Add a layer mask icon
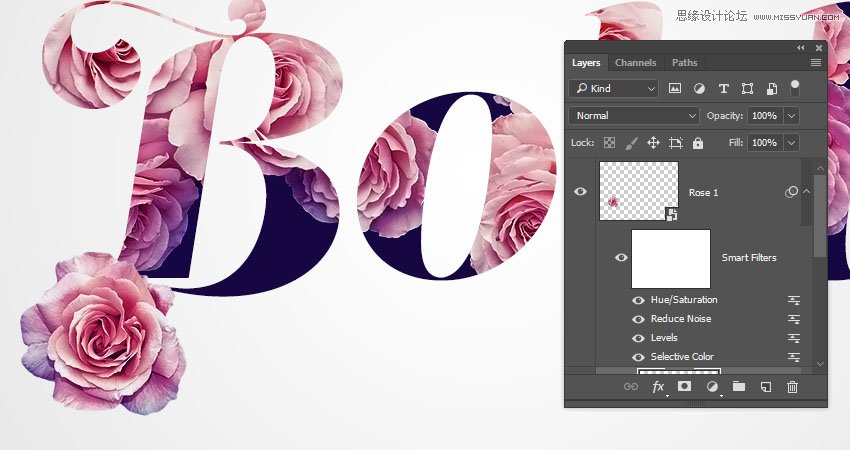This screenshot has height=450, width=850. click(x=685, y=386)
